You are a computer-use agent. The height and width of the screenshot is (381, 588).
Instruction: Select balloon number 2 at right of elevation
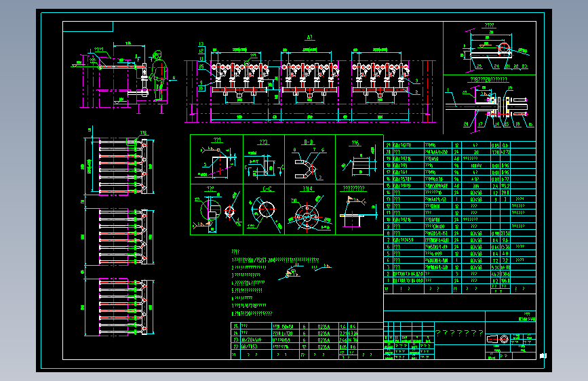416,92
